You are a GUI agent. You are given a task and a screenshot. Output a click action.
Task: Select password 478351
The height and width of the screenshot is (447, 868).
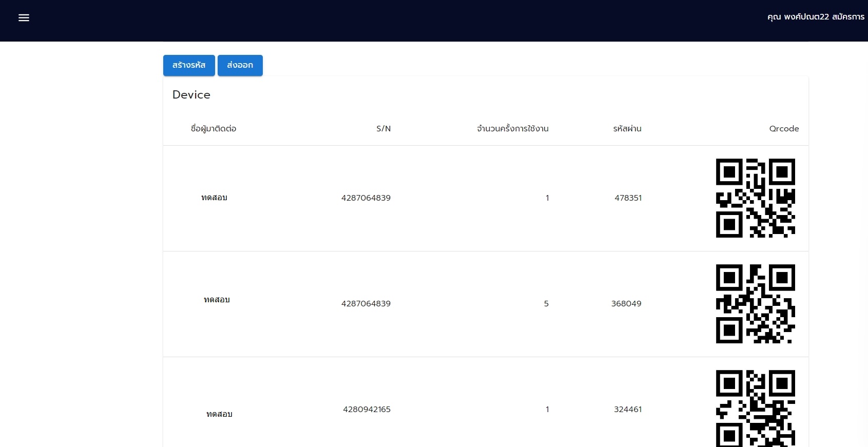point(628,198)
